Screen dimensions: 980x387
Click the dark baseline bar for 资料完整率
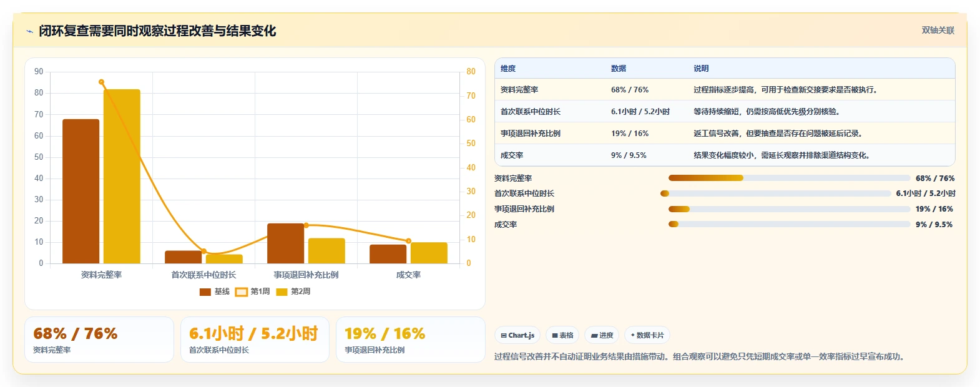[81, 191]
